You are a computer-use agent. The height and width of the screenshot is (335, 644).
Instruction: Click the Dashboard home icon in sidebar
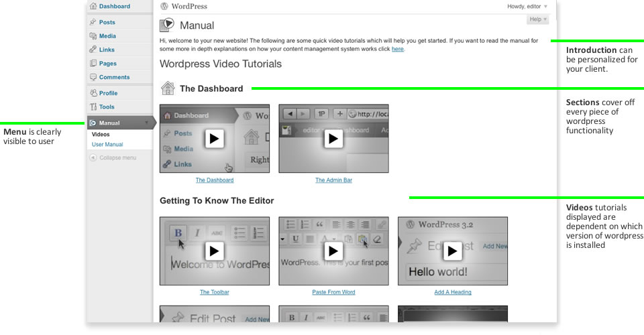(93, 6)
